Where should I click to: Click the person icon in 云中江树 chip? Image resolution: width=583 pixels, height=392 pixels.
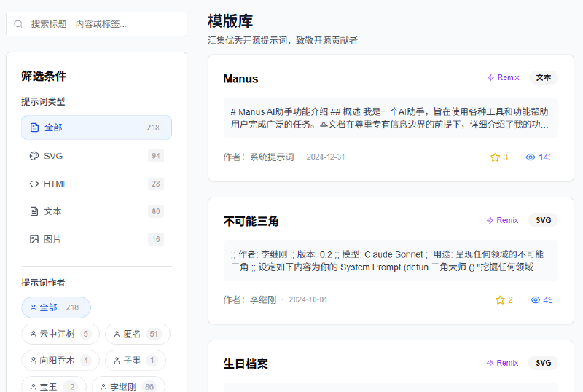33,334
